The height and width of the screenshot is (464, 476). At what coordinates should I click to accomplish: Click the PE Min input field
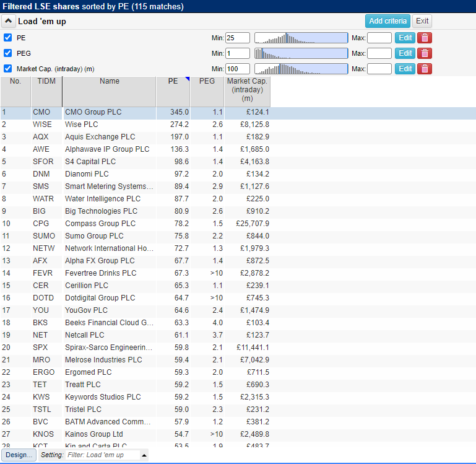(x=238, y=38)
